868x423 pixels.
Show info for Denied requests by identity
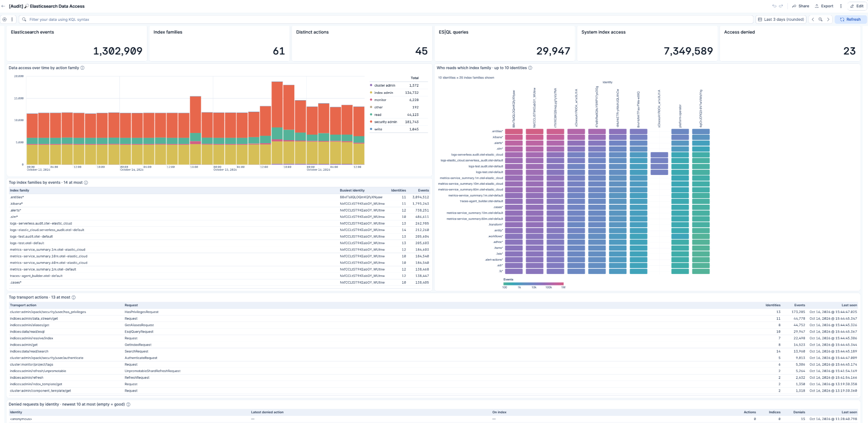pos(128,404)
